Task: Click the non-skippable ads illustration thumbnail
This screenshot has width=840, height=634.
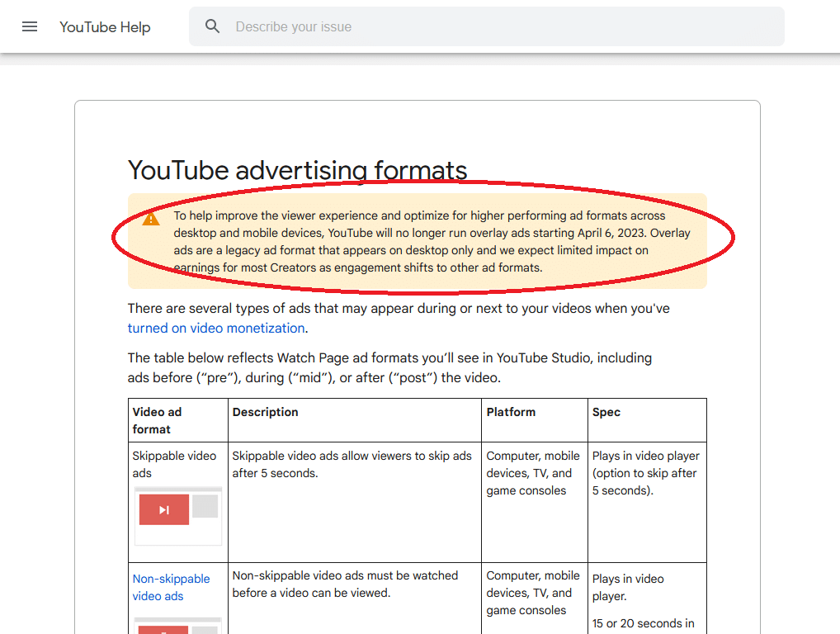Action: (x=178, y=626)
